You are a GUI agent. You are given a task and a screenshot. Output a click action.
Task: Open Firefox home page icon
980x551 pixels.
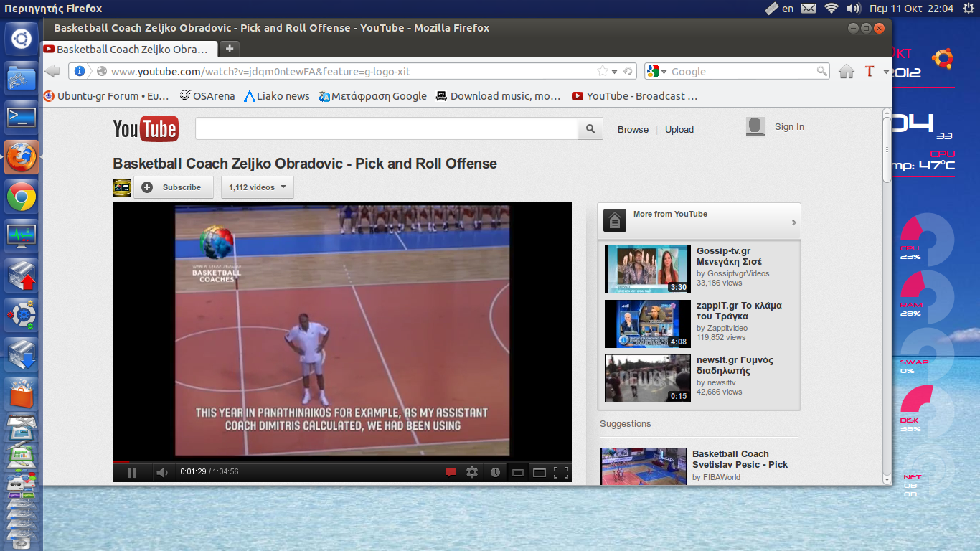[x=847, y=71]
